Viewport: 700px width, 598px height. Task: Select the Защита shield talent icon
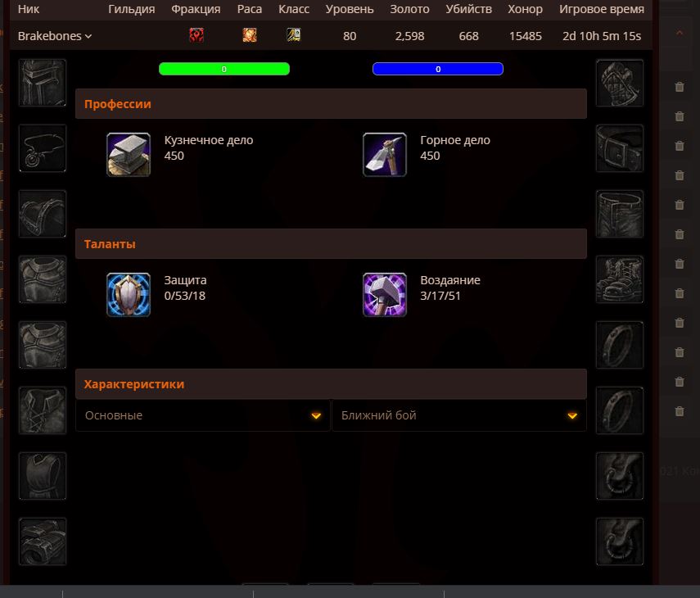(x=129, y=295)
